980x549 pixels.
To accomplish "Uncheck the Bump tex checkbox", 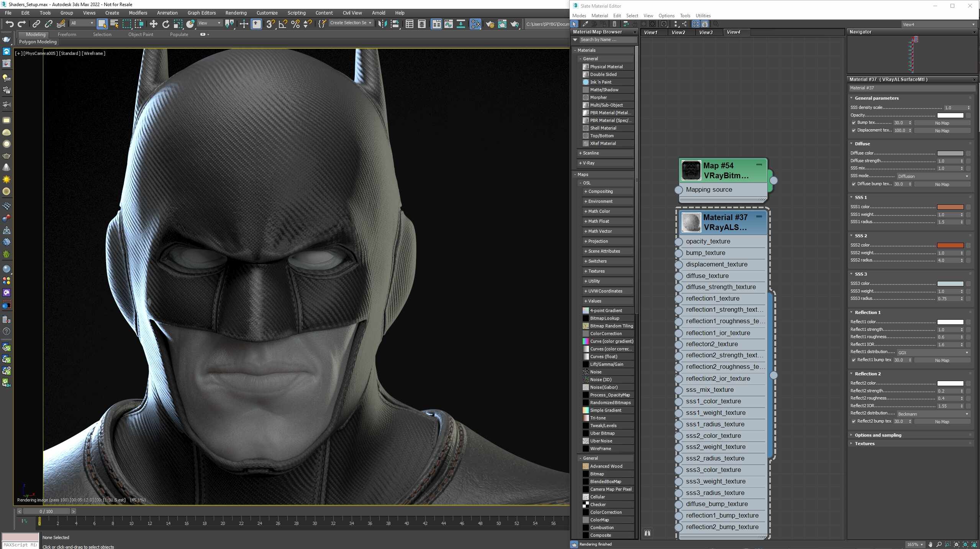I will click(x=854, y=123).
